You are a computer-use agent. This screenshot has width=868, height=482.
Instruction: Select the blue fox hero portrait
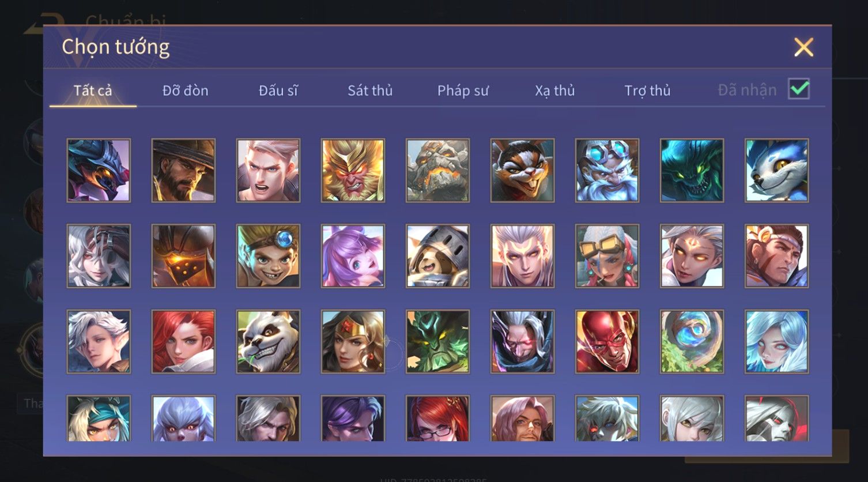(776, 171)
